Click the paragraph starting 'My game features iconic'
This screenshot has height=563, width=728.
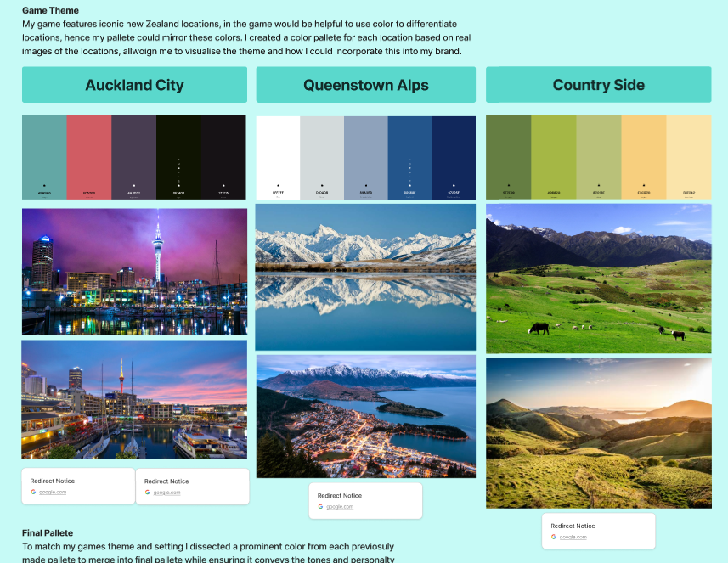246,37
